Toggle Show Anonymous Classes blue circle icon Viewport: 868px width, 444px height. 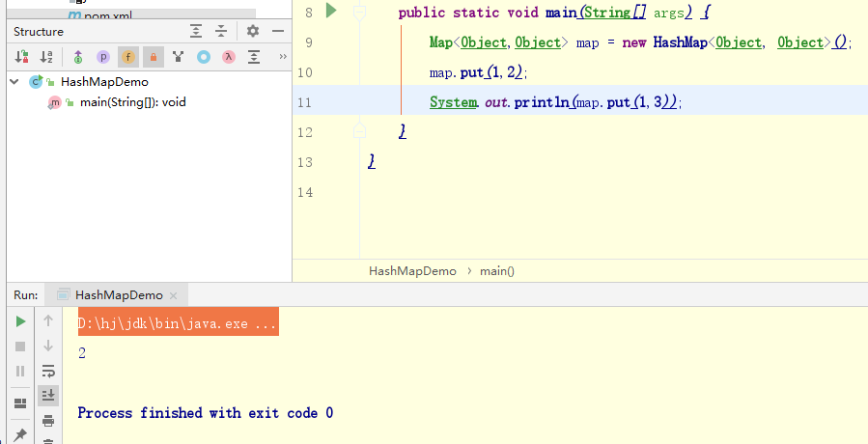[204, 57]
